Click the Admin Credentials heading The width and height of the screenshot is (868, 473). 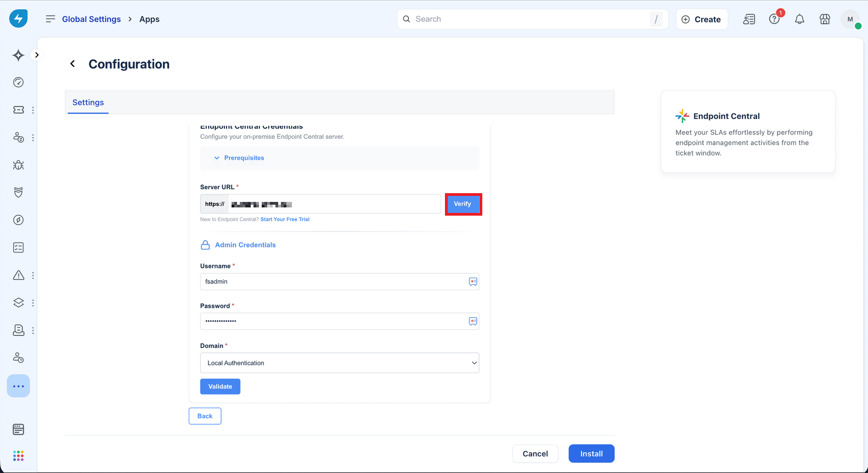[245, 245]
